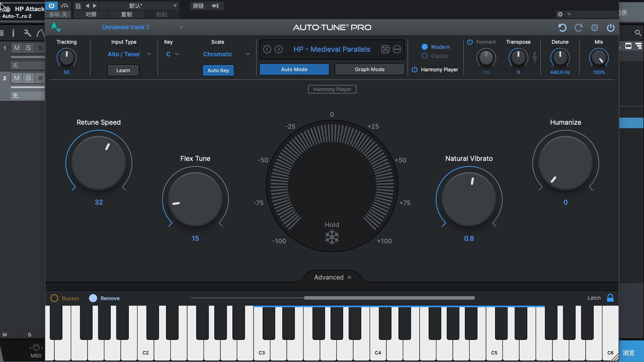This screenshot has width=644, height=362.
Task: Switch to Graph Mode tab
Action: click(370, 69)
